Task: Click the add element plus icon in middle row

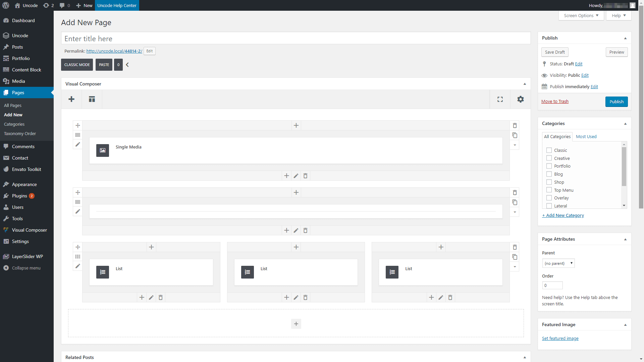Action: 296,192
